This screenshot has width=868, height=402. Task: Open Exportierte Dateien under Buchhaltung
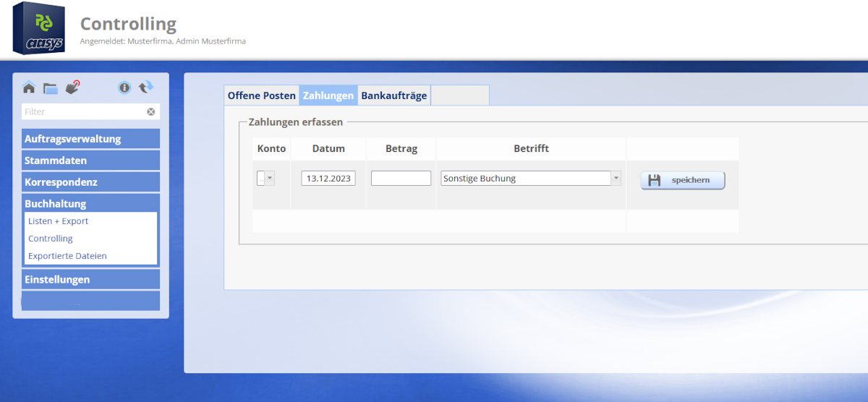tap(67, 256)
